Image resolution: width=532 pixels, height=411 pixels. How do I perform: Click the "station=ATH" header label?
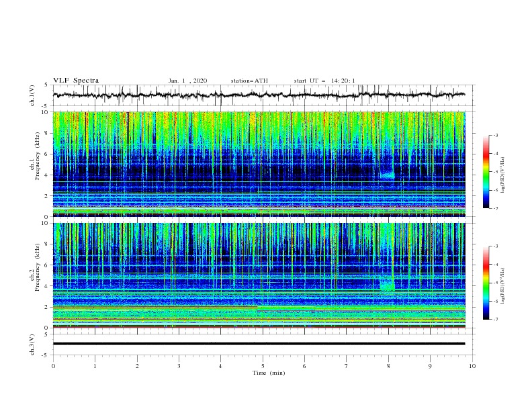(x=249, y=81)
